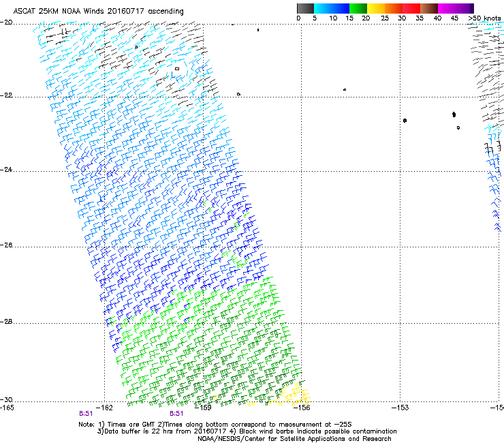Click the '25' label under color bar
504x443 pixels.
click(385, 18)
